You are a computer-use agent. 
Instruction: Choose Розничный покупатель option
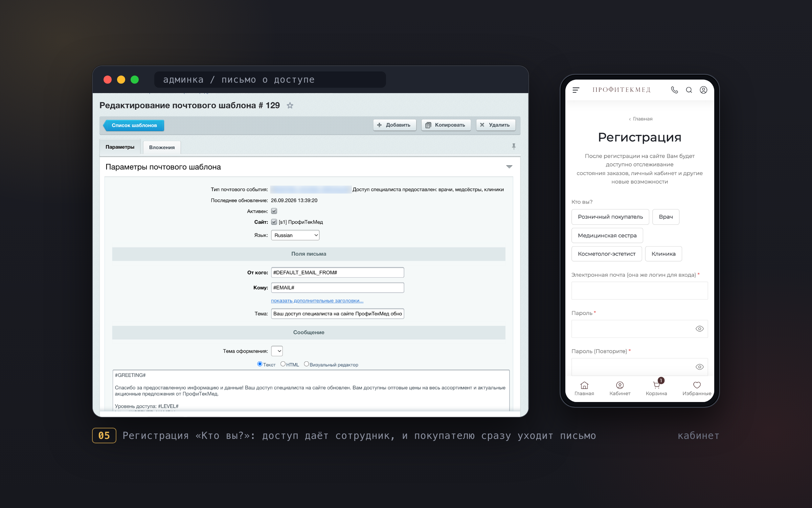click(x=610, y=217)
